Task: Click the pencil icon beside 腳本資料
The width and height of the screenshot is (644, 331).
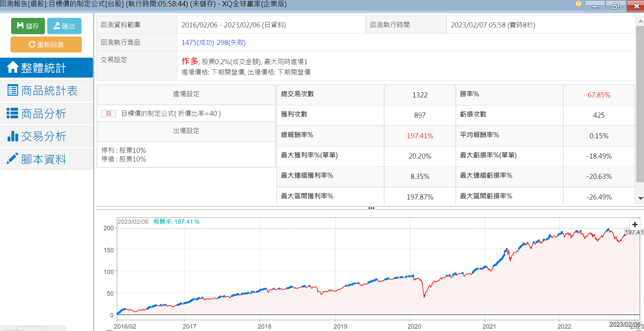Action: (x=13, y=159)
